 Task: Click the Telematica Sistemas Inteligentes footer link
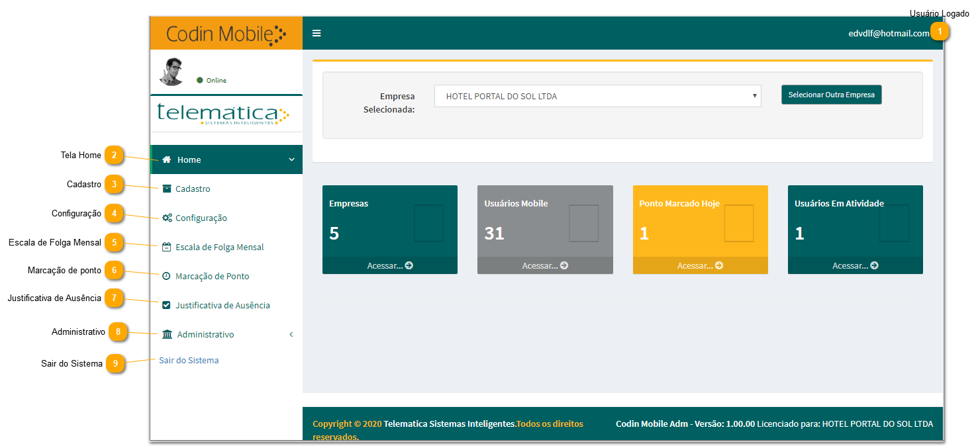click(449, 424)
